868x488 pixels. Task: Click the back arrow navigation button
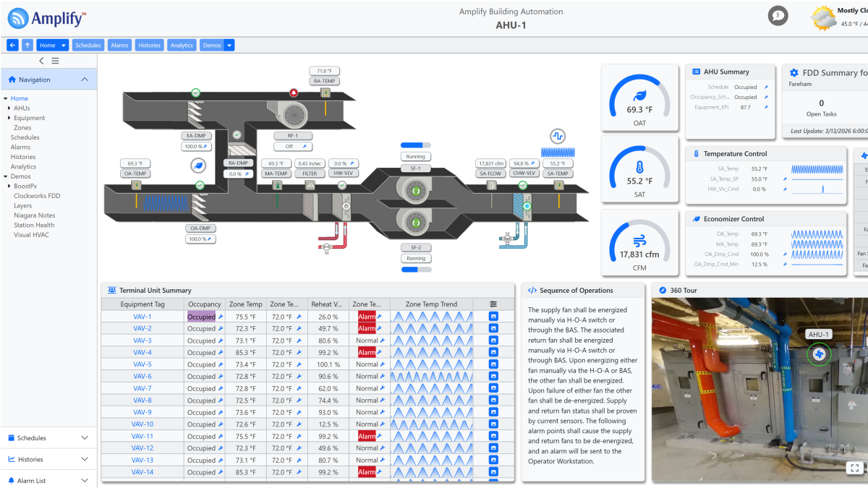pos(12,45)
